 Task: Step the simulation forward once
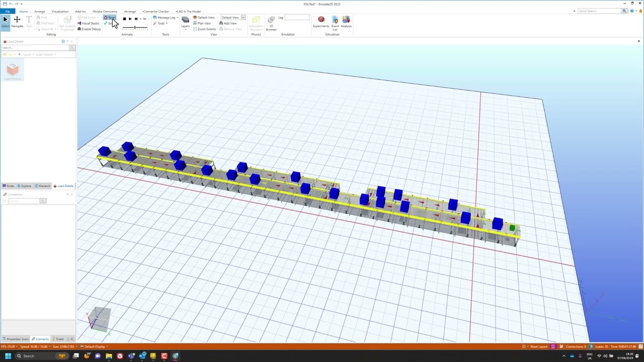pyautogui.click(x=136, y=19)
